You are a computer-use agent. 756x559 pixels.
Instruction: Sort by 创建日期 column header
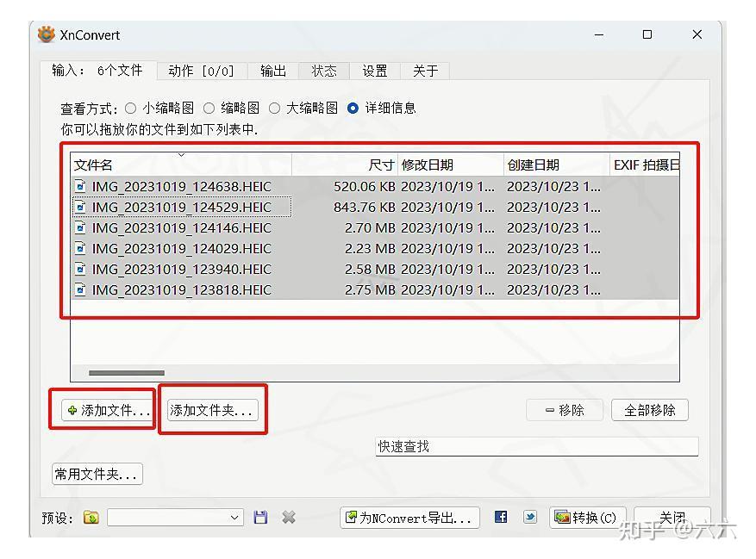[x=556, y=165]
